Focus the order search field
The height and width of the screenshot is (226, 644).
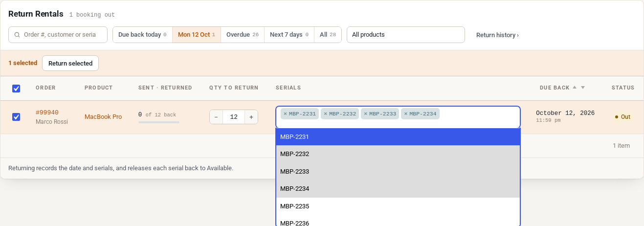point(58,35)
